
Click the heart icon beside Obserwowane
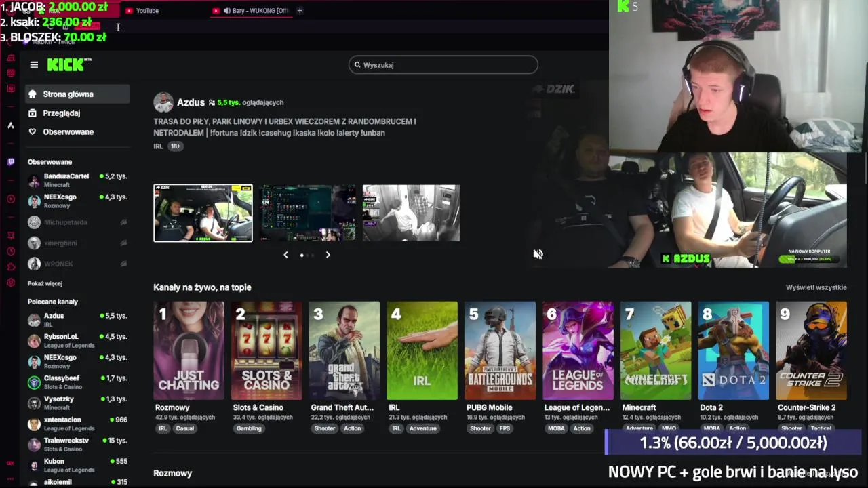click(32, 132)
